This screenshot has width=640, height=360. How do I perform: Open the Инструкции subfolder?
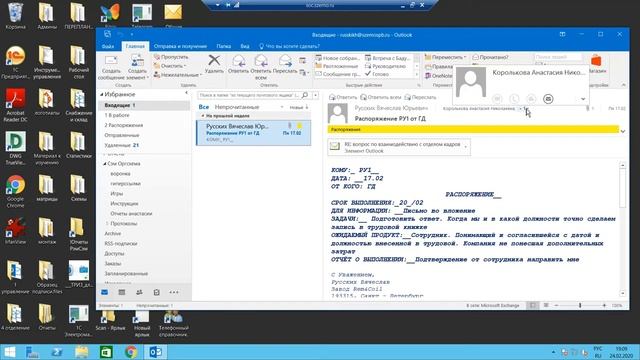pos(124,203)
